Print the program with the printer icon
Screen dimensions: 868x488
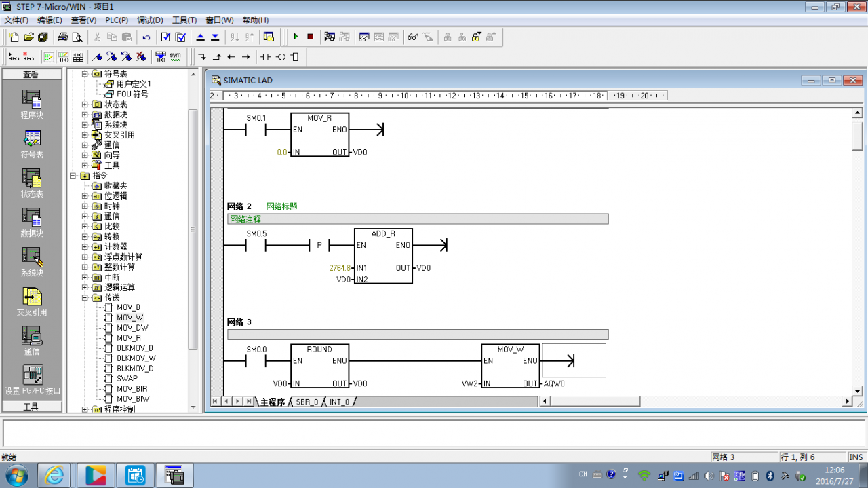[x=62, y=37]
